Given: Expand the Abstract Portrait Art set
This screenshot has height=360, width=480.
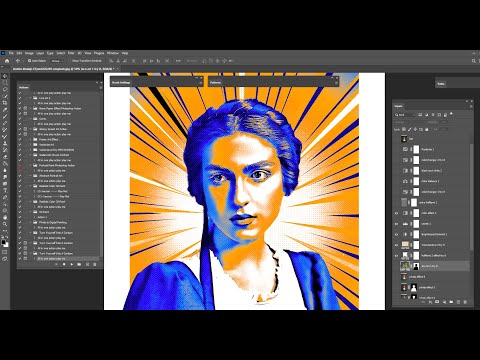Looking at the screenshot, I should (31, 176).
